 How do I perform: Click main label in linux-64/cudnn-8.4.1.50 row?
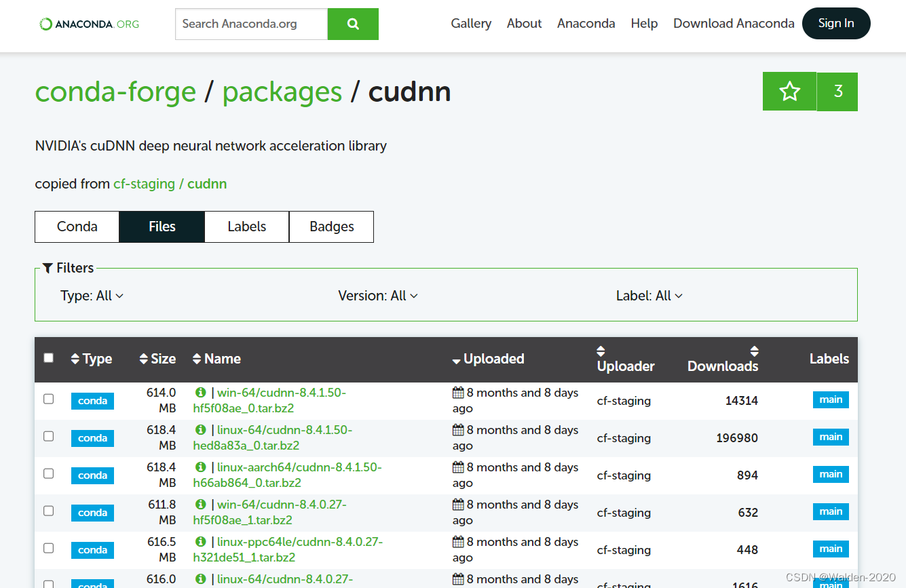pyautogui.click(x=831, y=437)
